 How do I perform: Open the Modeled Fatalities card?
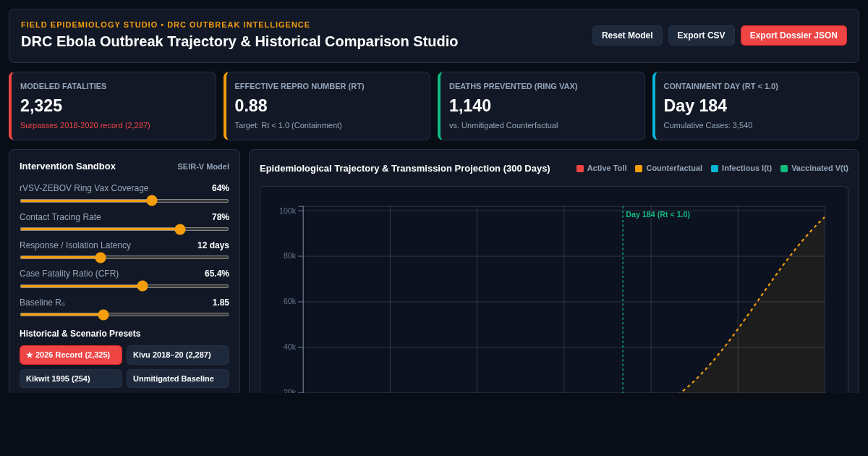112,106
